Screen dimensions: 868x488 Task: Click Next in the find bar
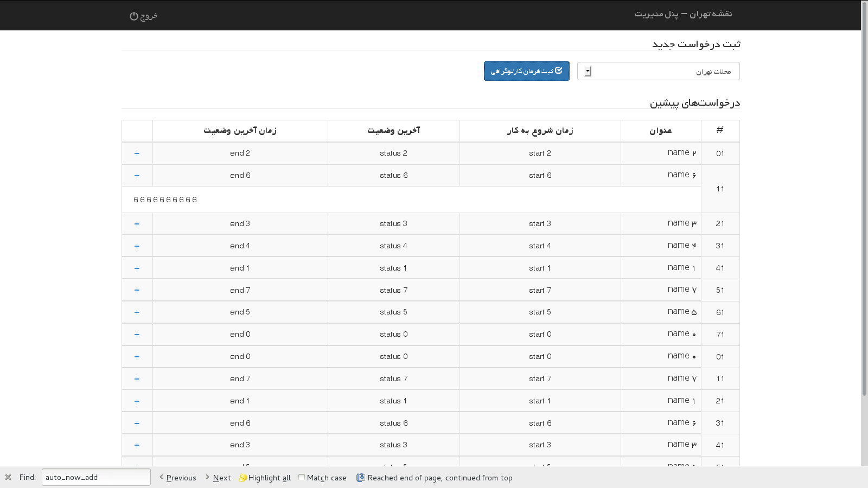(x=218, y=478)
